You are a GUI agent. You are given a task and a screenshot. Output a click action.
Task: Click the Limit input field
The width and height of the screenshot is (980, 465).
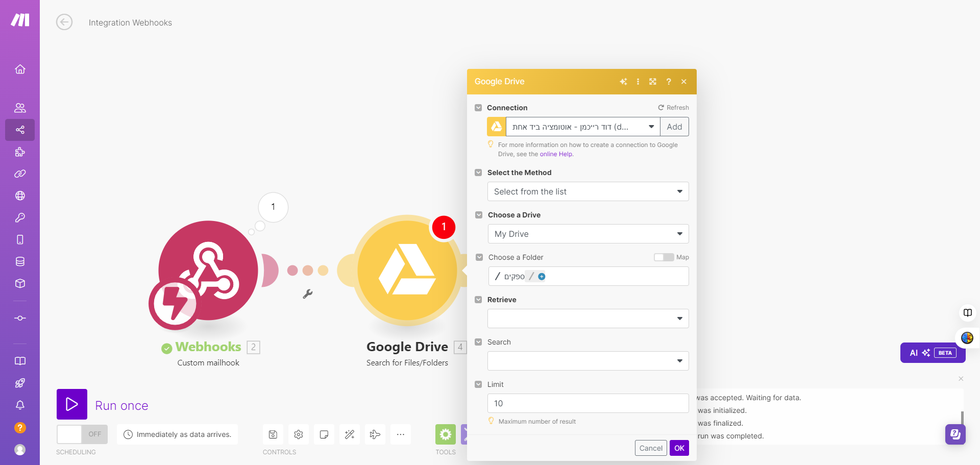pyautogui.click(x=588, y=403)
